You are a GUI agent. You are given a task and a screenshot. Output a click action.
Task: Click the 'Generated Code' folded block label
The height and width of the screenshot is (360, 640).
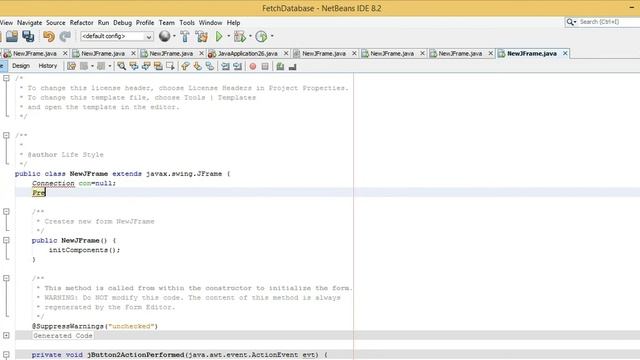[63, 336]
